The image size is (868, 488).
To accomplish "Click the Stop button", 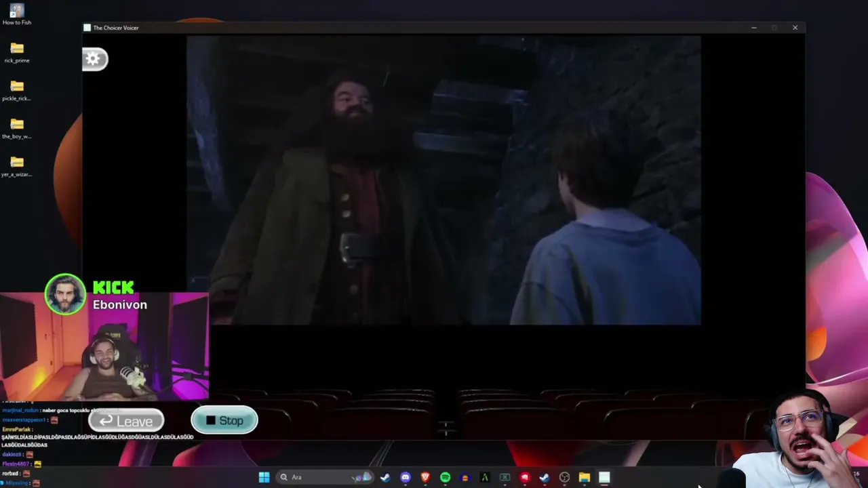I will tap(224, 420).
